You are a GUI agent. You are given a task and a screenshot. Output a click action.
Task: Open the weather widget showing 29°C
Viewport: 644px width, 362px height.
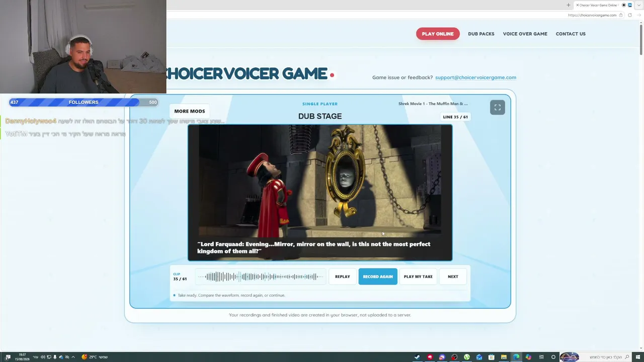(x=95, y=357)
